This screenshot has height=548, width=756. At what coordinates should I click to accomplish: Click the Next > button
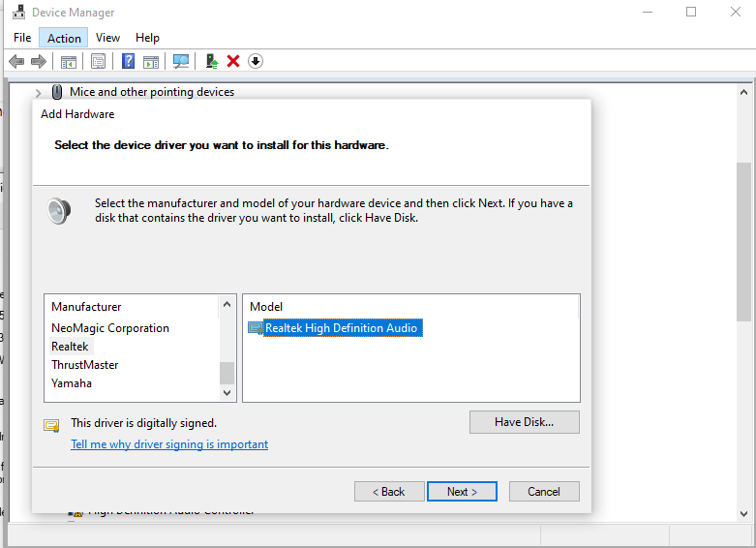tap(462, 492)
